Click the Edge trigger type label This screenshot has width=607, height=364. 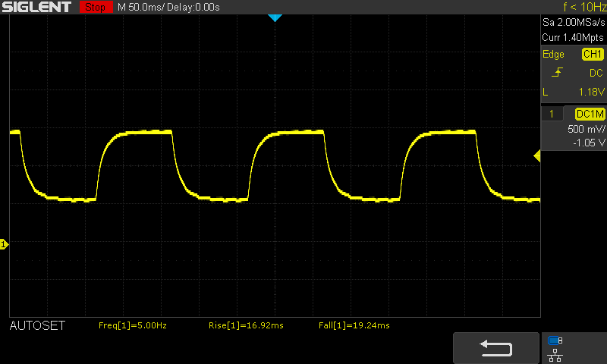pyautogui.click(x=553, y=55)
